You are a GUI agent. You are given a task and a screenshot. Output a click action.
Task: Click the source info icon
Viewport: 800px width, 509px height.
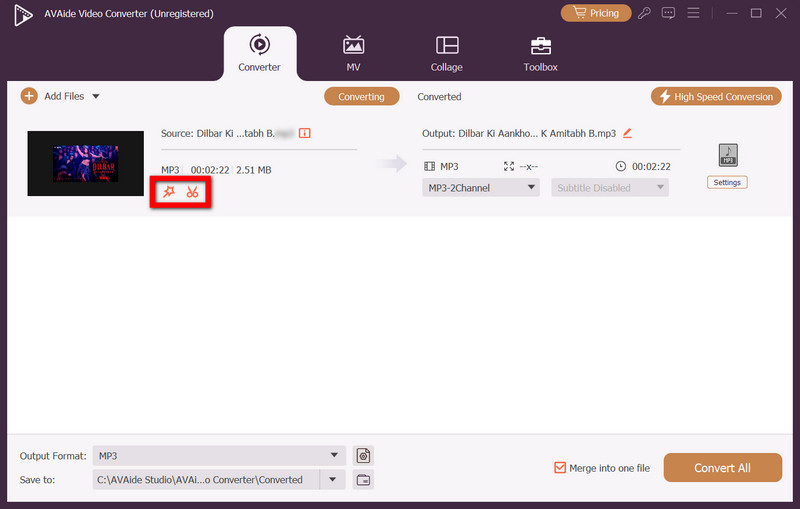tap(305, 133)
